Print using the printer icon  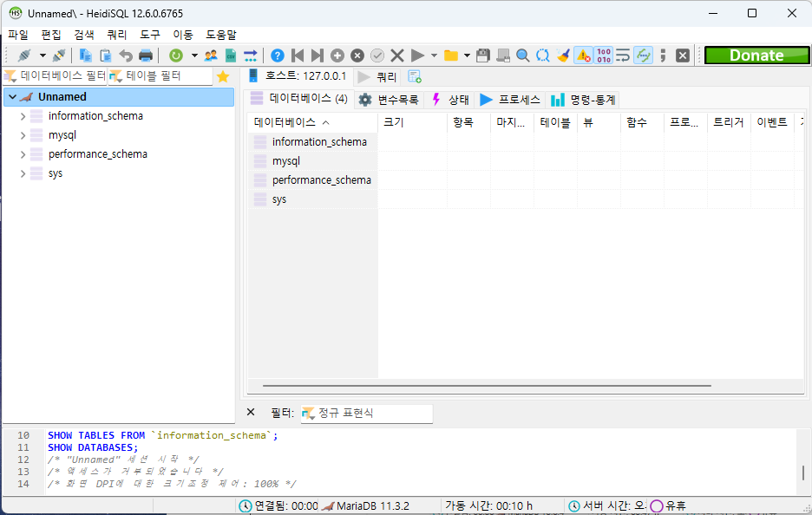coord(146,55)
